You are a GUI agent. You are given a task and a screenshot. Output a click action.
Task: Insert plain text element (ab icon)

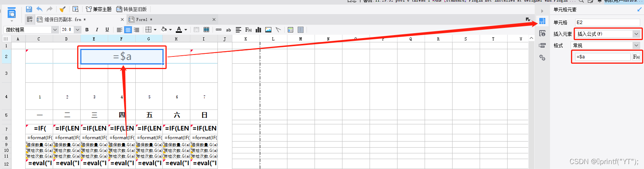pyautogui.click(x=229, y=30)
